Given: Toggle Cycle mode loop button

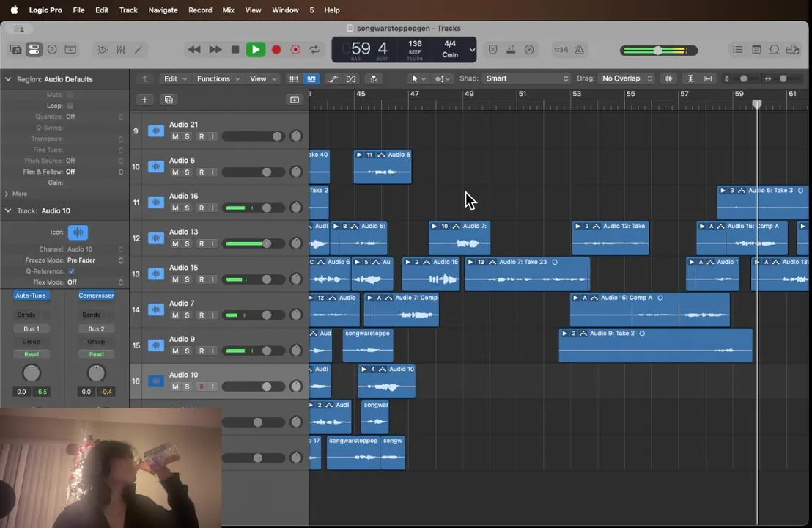Looking at the screenshot, I should [314, 50].
